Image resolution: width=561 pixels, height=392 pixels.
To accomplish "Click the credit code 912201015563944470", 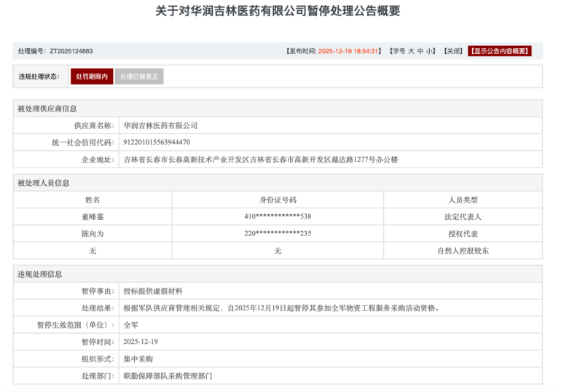I will point(157,142).
